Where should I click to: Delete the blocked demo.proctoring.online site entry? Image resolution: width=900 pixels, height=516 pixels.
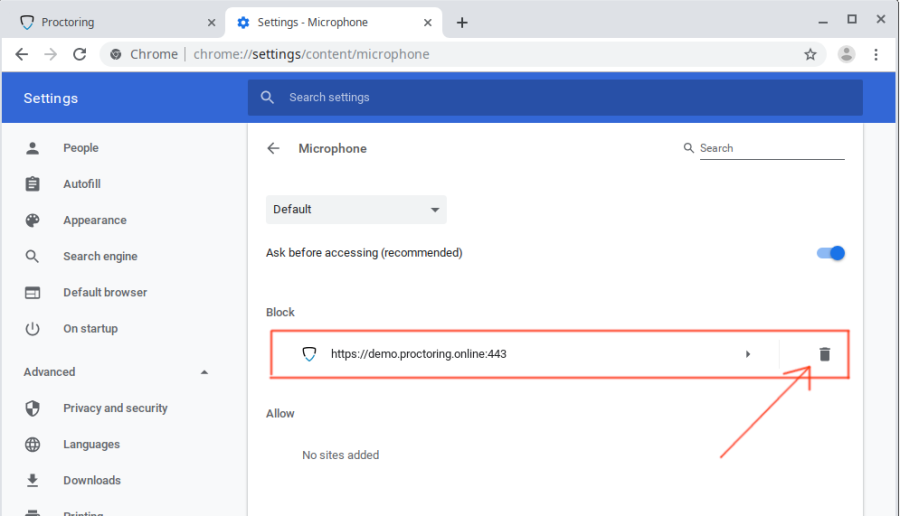(x=824, y=354)
